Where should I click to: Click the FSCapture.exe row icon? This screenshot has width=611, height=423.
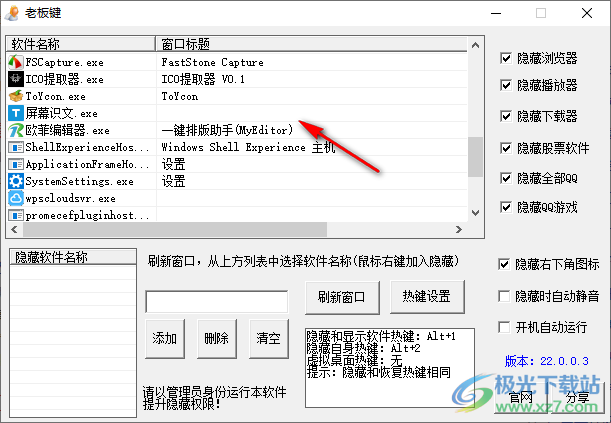(16, 62)
